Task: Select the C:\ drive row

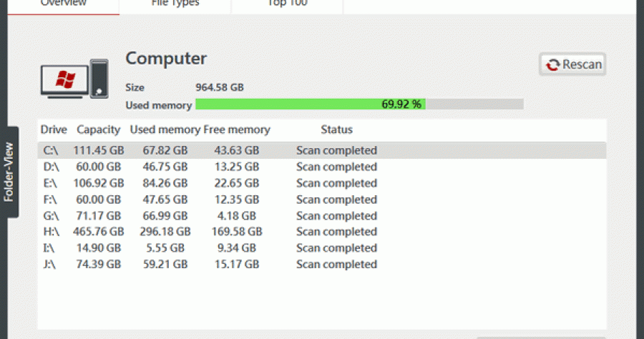Action: click(322, 151)
